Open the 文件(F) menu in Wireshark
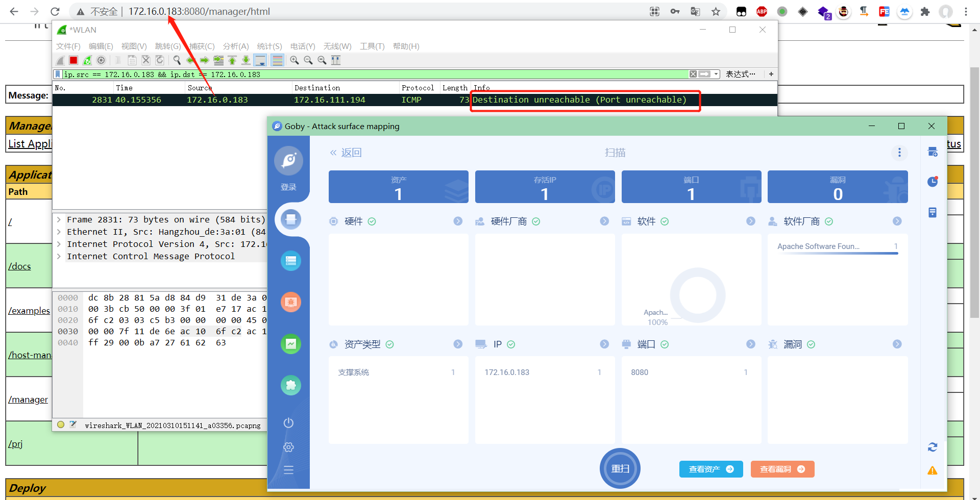The width and height of the screenshot is (980, 500). 68,46
